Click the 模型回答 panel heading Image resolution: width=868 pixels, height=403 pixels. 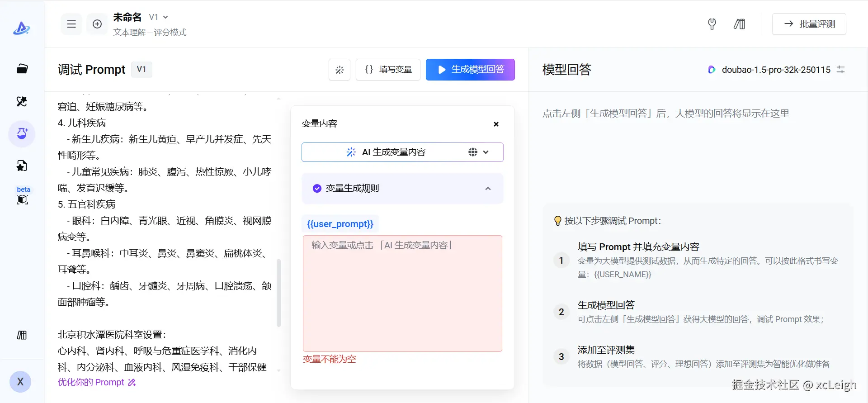tap(567, 70)
